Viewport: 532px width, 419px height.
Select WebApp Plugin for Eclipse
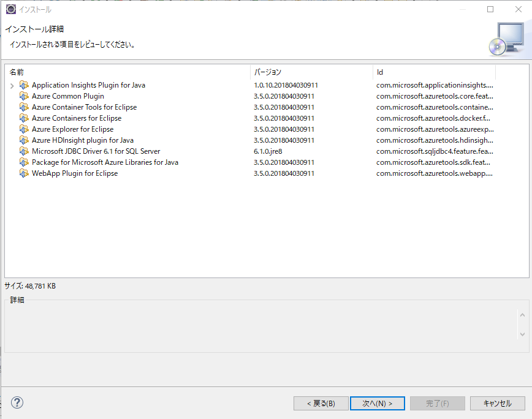(75, 173)
